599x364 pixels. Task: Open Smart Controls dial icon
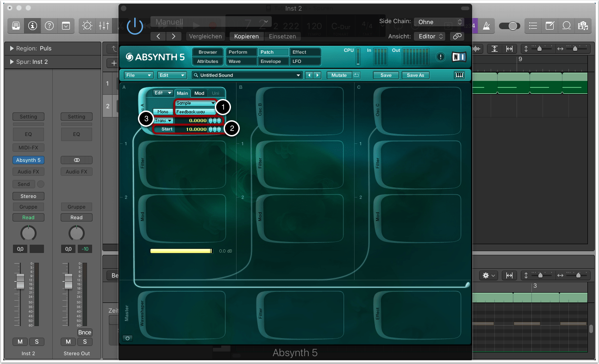click(87, 26)
